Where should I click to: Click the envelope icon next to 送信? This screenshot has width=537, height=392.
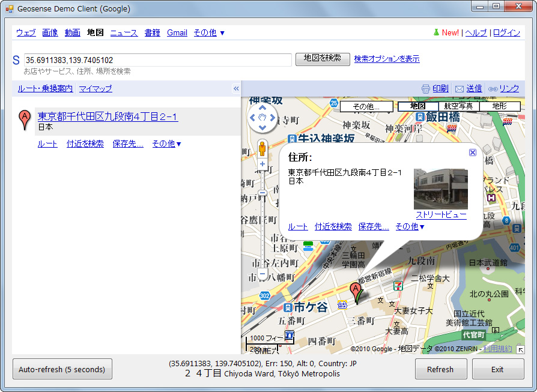459,88
